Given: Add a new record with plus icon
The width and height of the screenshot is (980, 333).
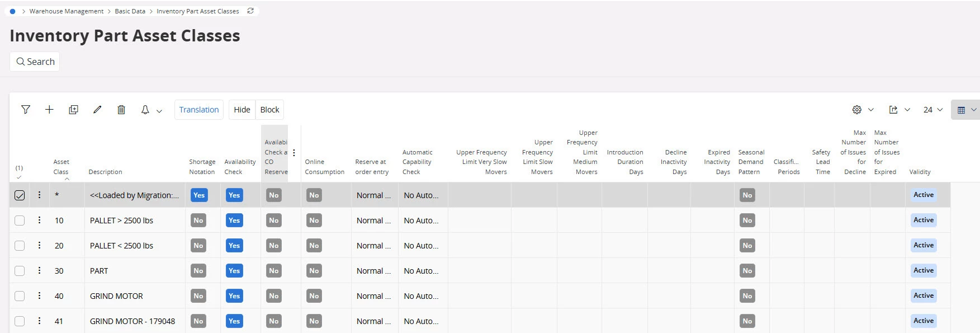Looking at the screenshot, I should tap(49, 110).
